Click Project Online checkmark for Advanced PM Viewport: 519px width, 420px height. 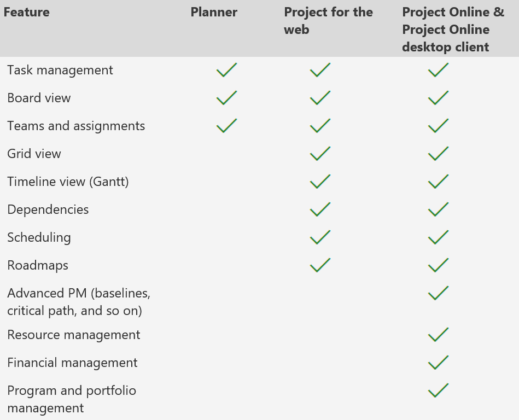point(438,293)
